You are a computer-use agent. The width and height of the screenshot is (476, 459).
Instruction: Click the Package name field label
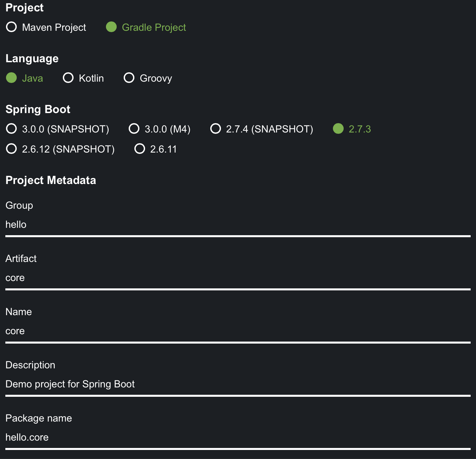[38, 418]
